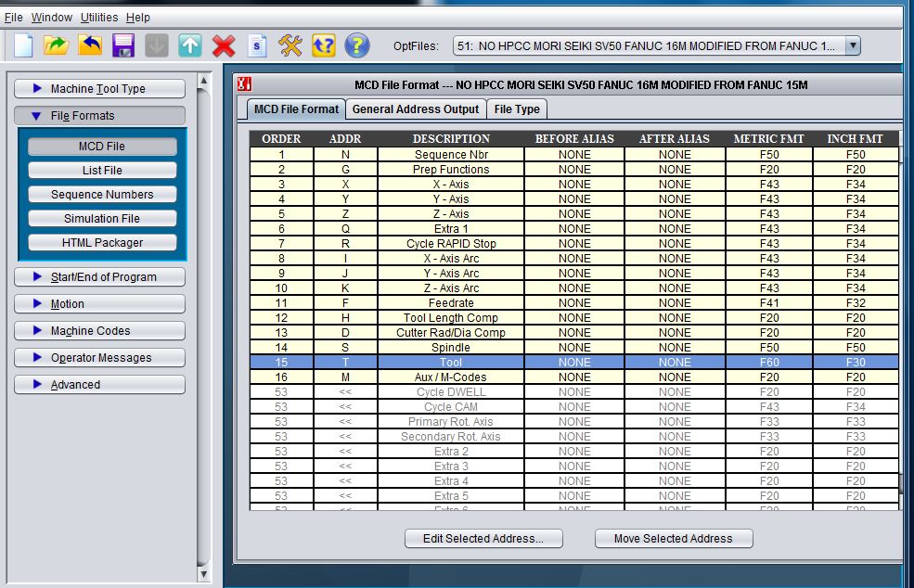
Task: Click the document S icon
Action: [257, 45]
